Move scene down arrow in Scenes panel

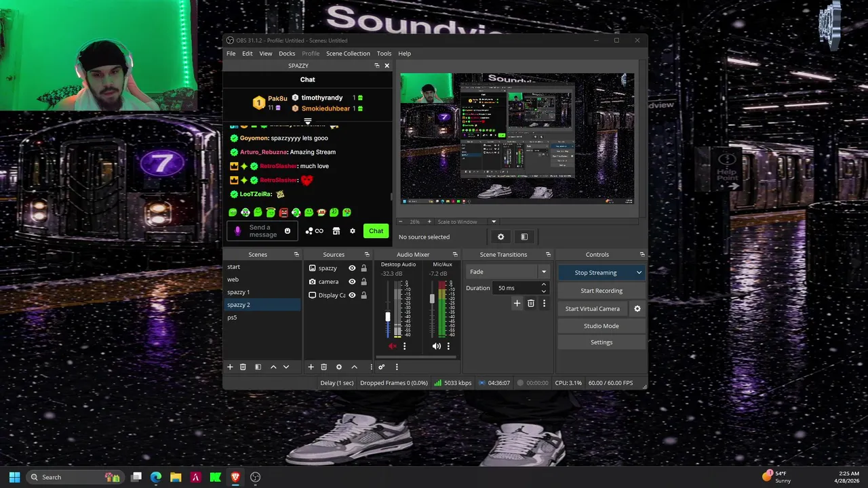point(286,367)
